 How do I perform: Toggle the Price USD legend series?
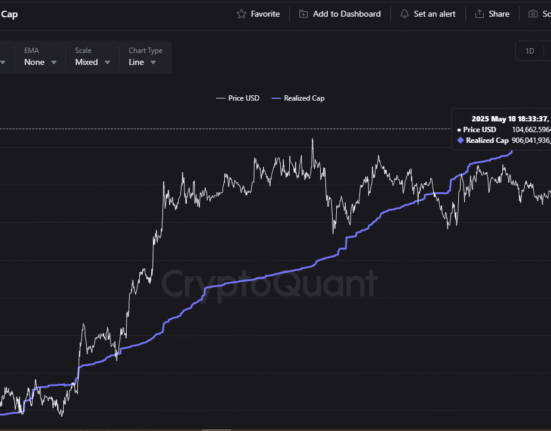pyautogui.click(x=238, y=98)
